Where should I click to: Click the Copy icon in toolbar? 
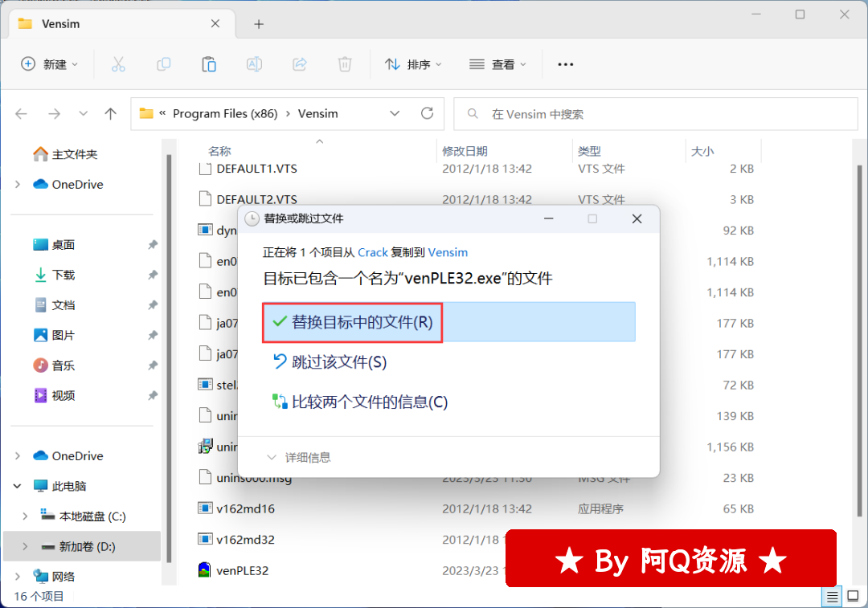pyautogui.click(x=163, y=65)
